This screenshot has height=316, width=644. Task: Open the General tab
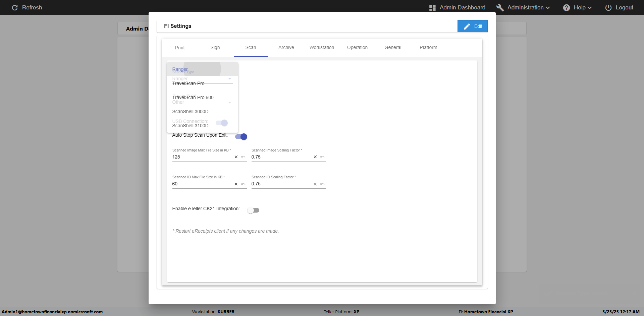click(x=393, y=48)
